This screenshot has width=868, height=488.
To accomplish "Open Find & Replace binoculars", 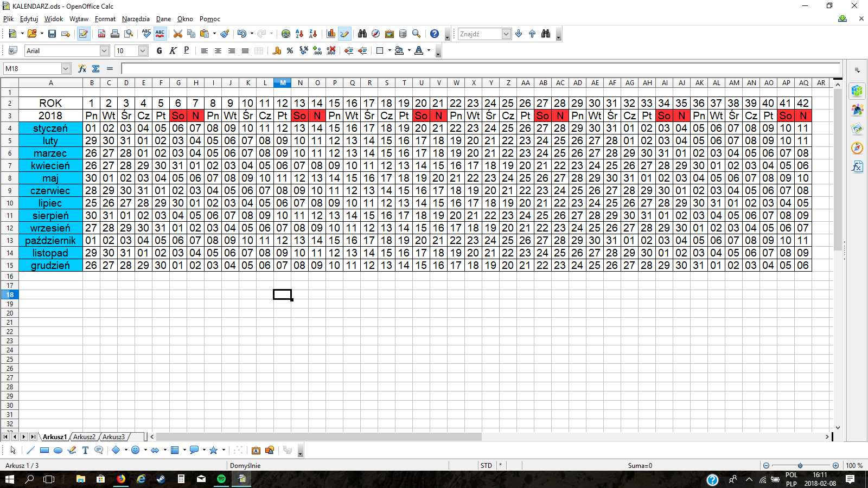I will 362,34.
